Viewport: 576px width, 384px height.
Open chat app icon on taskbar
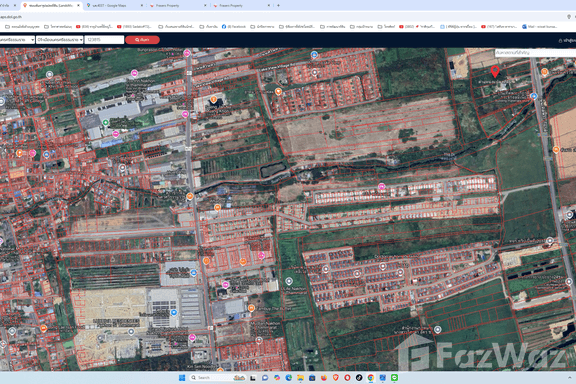tap(265, 378)
